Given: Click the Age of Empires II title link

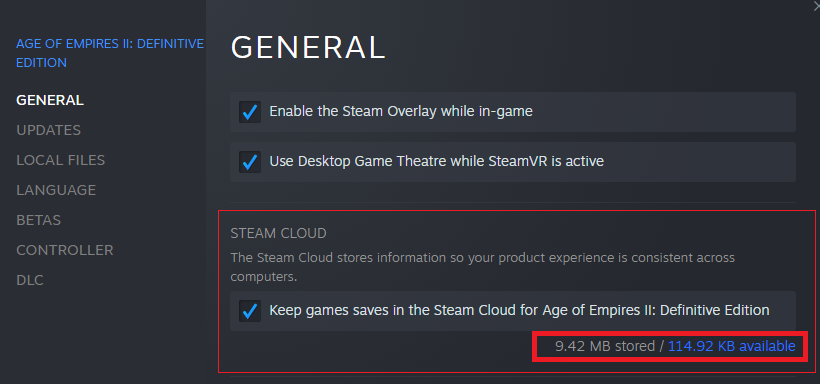Looking at the screenshot, I should [x=110, y=53].
